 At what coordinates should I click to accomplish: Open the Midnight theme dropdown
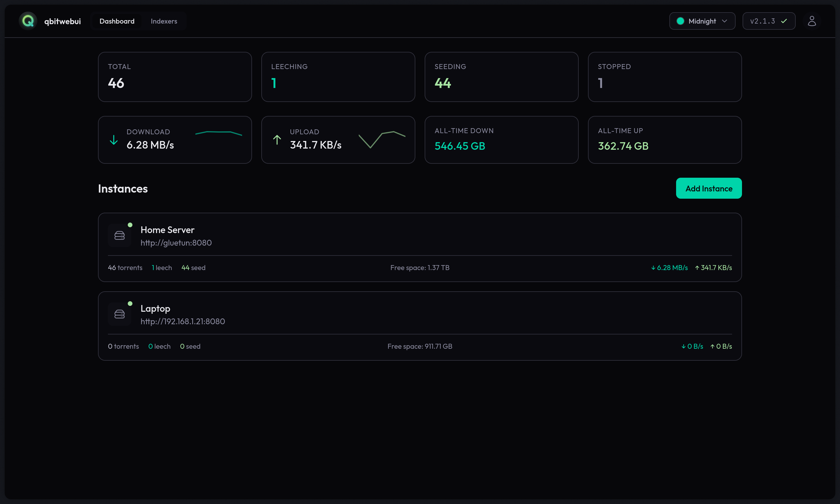702,21
